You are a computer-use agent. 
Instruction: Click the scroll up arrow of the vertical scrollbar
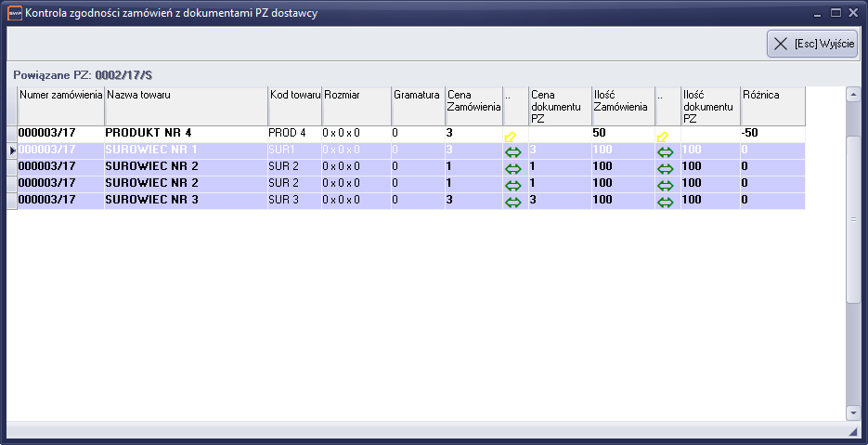(x=853, y=95)
